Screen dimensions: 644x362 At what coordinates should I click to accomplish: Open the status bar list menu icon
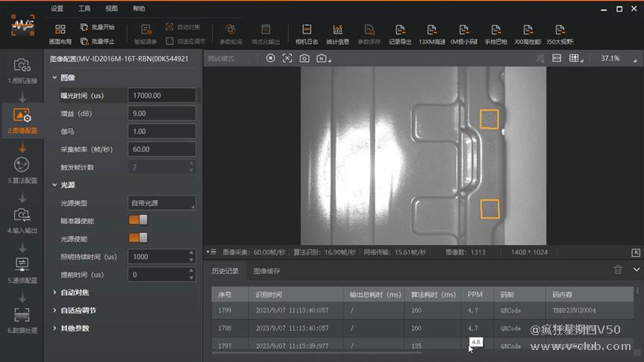pos(211,252)
